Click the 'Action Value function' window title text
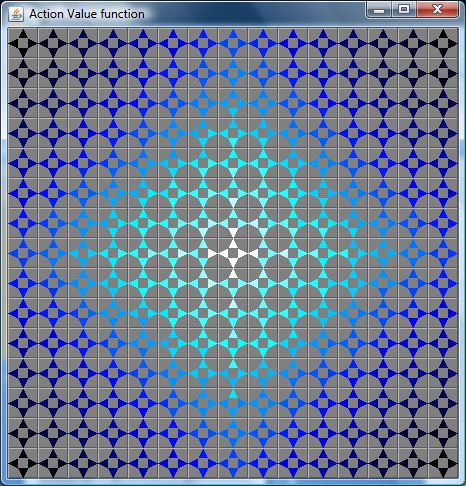Viewport: 466px width, 486px height. (x=87, y=14)
